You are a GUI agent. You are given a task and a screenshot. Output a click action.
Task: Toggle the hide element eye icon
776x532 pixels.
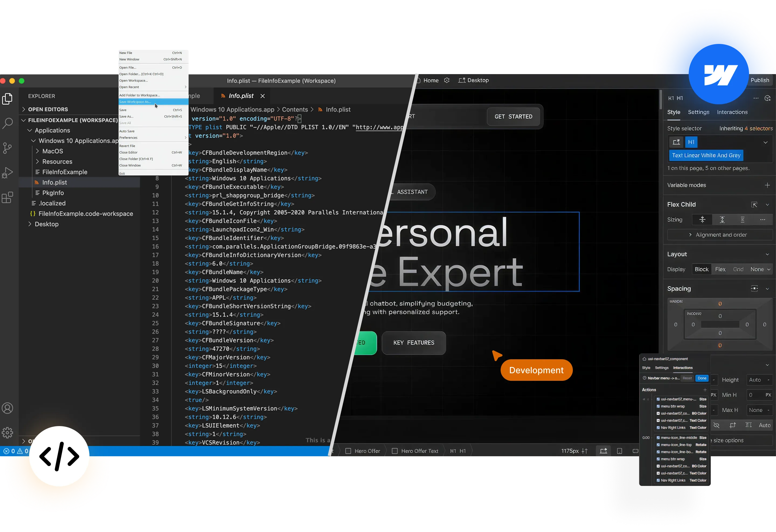pos(716,425)
